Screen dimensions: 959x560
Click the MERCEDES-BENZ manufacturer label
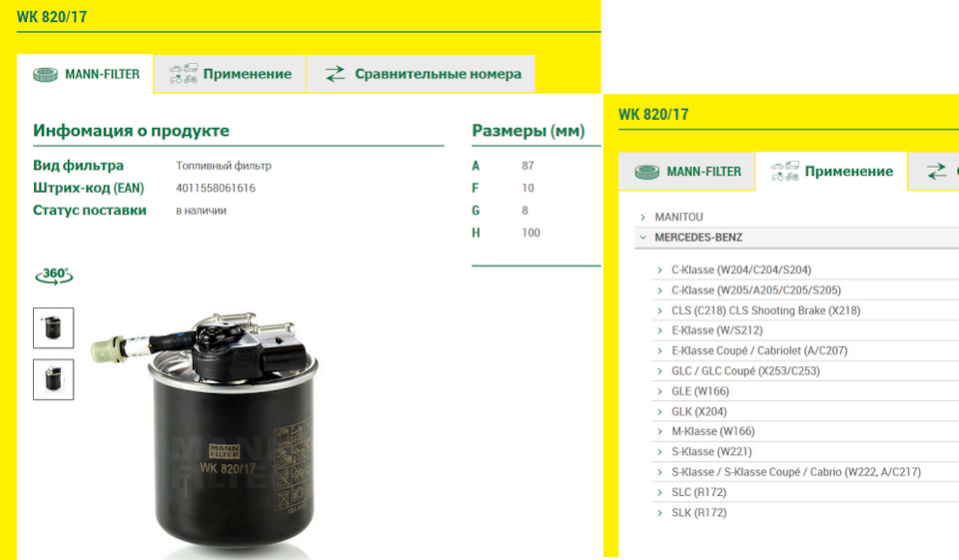[x=698, y=238]
